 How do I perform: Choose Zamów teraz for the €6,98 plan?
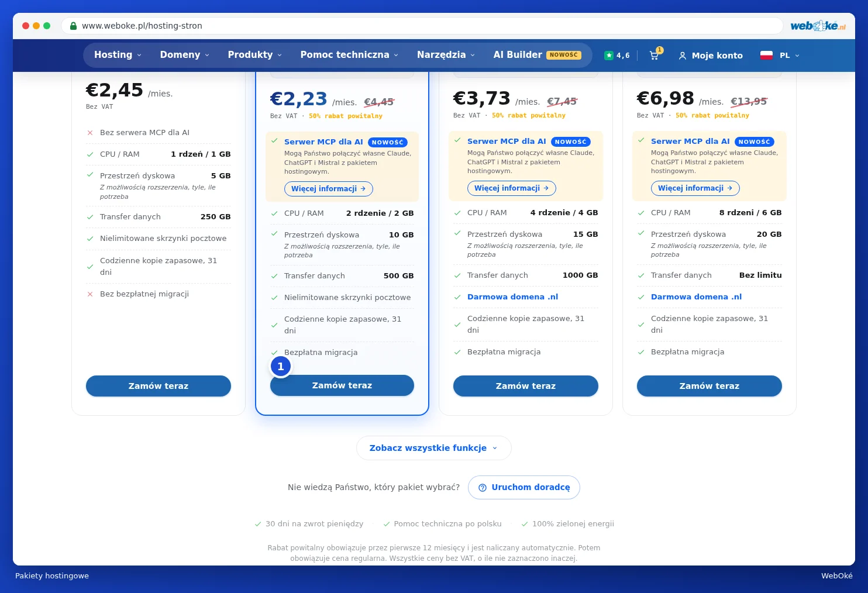point(709,386)
